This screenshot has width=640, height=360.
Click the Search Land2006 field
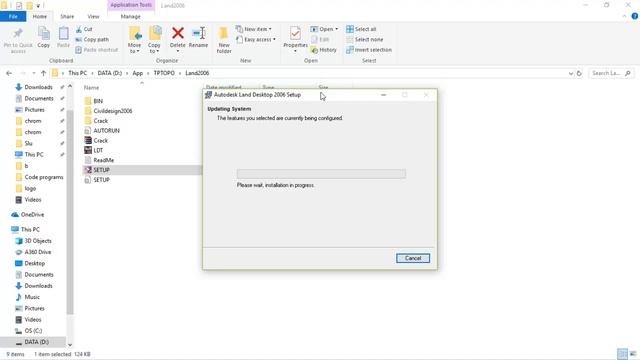click(x=611, y=73)
